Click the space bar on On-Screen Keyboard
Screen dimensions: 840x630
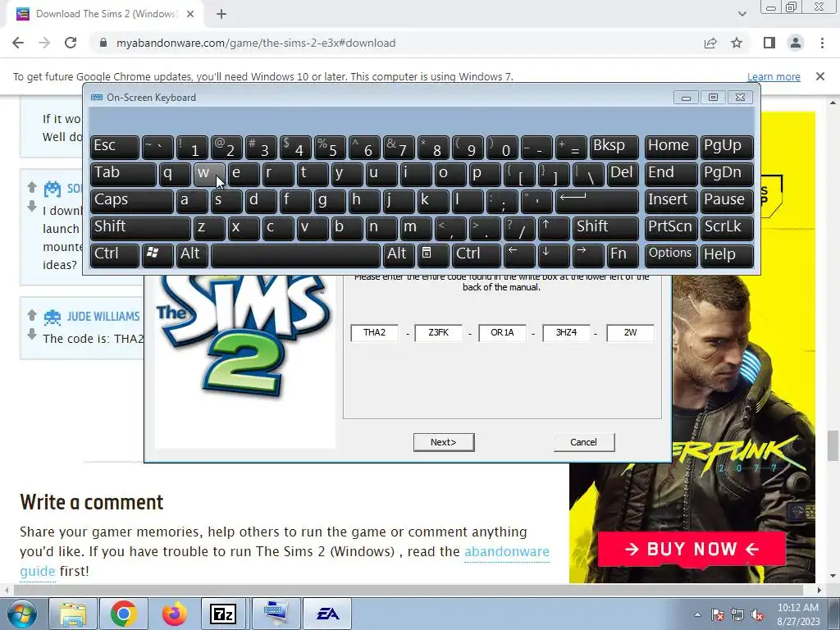tap(295, 255)
